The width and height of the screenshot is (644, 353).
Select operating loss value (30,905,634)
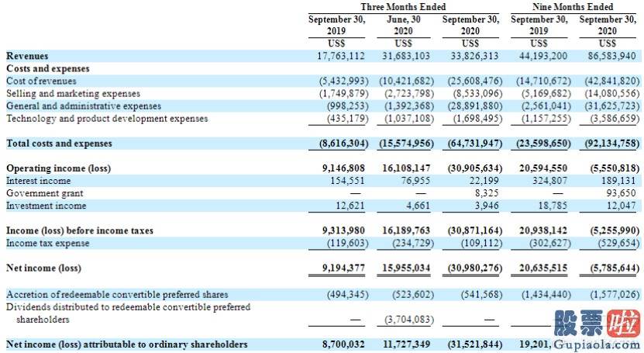tap(475, 168)
